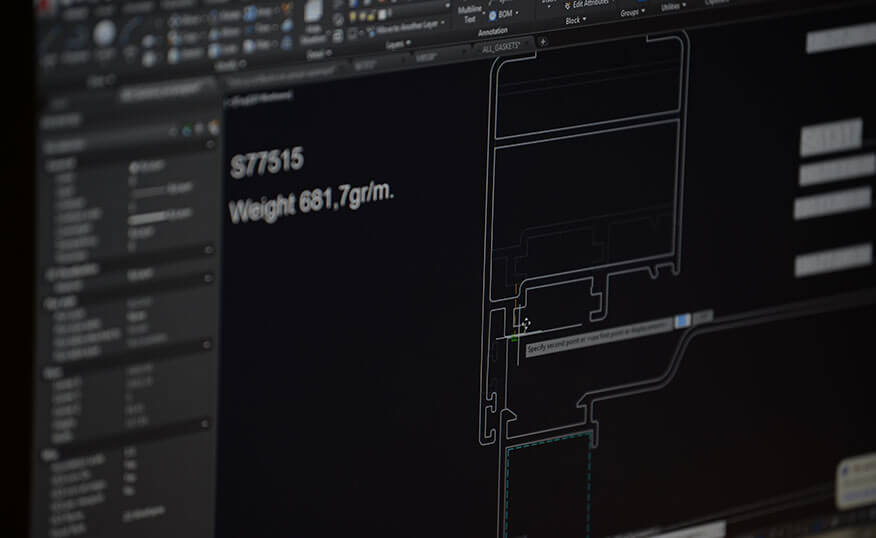Screen dimensions: 876x538
Task: Click the Multiline Text tool
Action: click(x=469, y=12)
